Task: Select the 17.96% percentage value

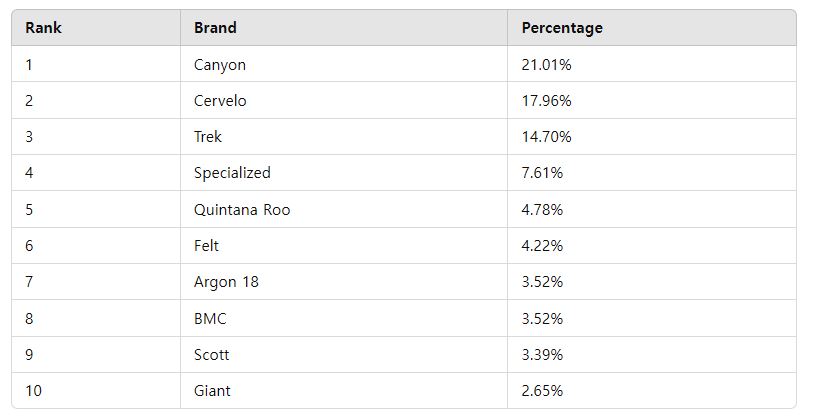Action: pyautogui.click(x=546, y=101)
